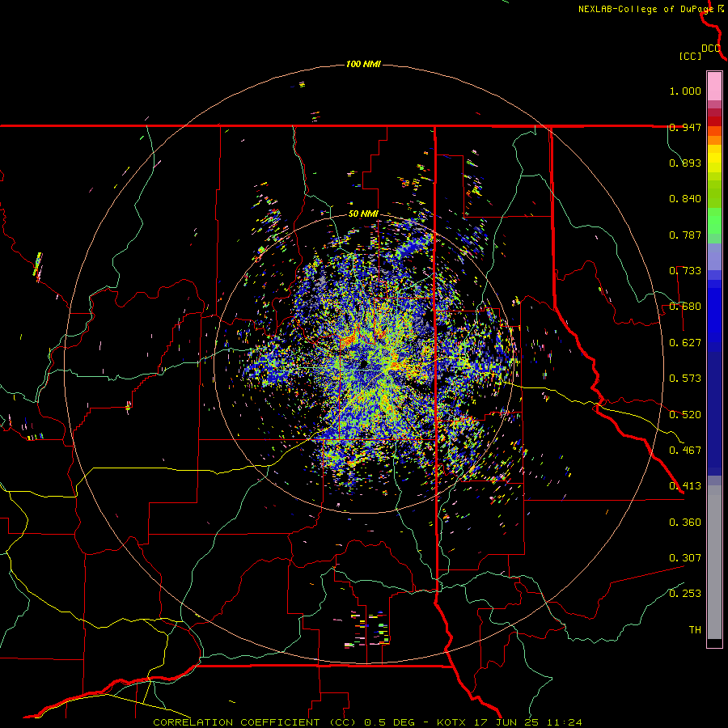Viewport: 728px width, 728px height.
Task: Select the 0.467 value on the color scale
Action: pyautogui.click(x=685, y=451)
